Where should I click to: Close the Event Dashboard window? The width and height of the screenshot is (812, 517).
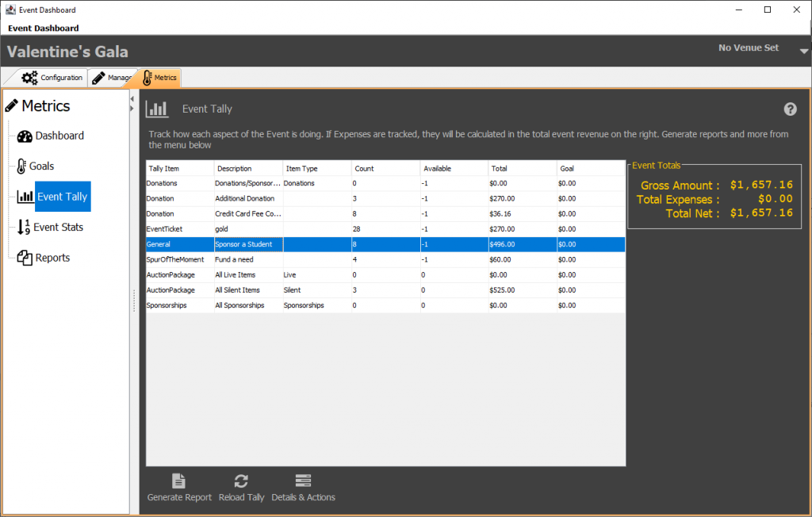[x=796, y=10]
